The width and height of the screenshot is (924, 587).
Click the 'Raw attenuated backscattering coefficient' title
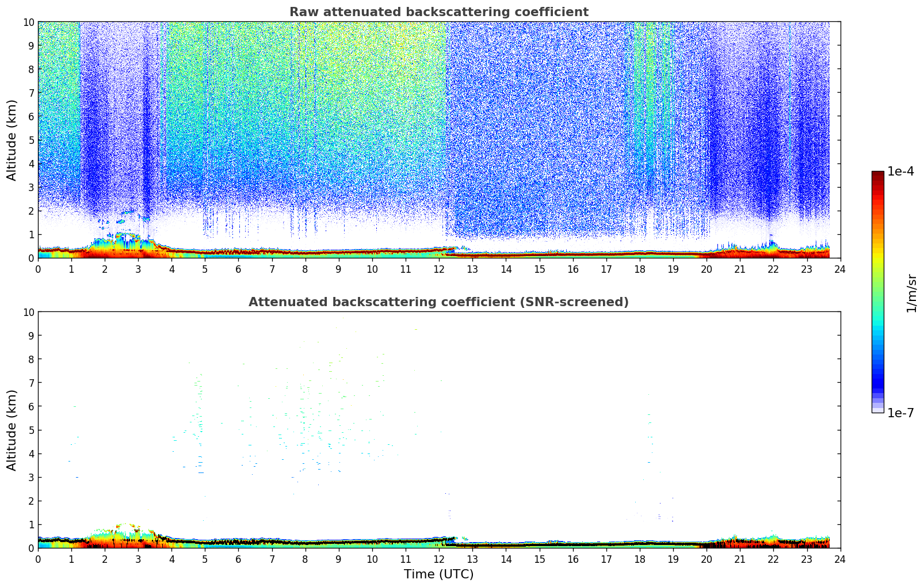tap(438, 12)
